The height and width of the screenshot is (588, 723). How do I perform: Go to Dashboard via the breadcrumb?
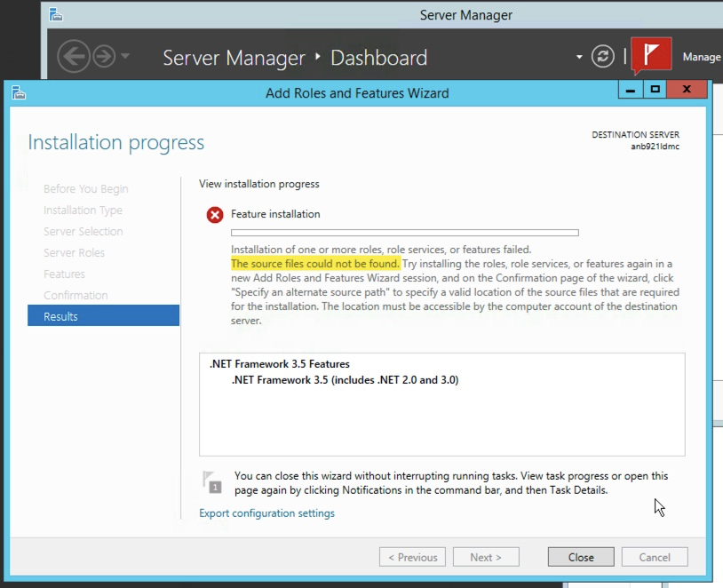click(378, 57)
